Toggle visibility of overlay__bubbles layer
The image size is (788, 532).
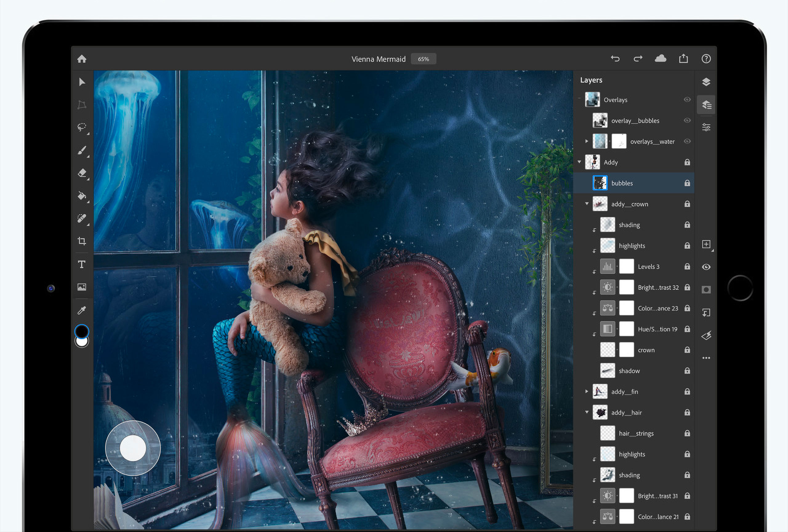687,120
